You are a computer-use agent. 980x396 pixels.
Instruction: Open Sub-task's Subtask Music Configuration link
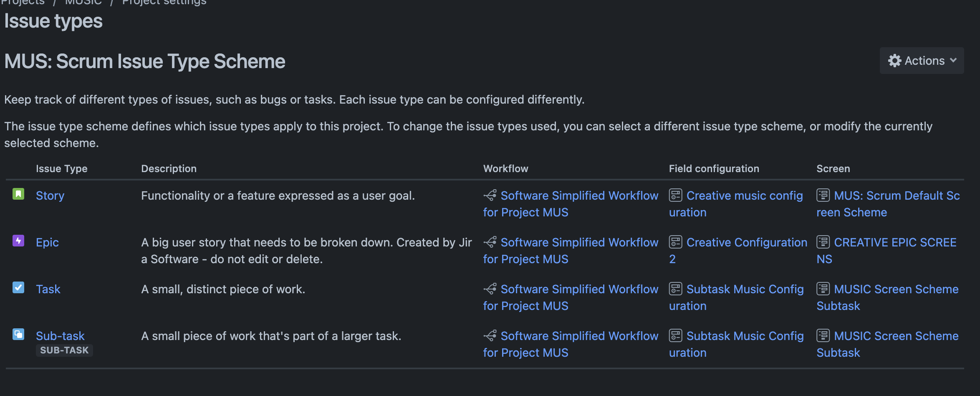tap(737, 344)
